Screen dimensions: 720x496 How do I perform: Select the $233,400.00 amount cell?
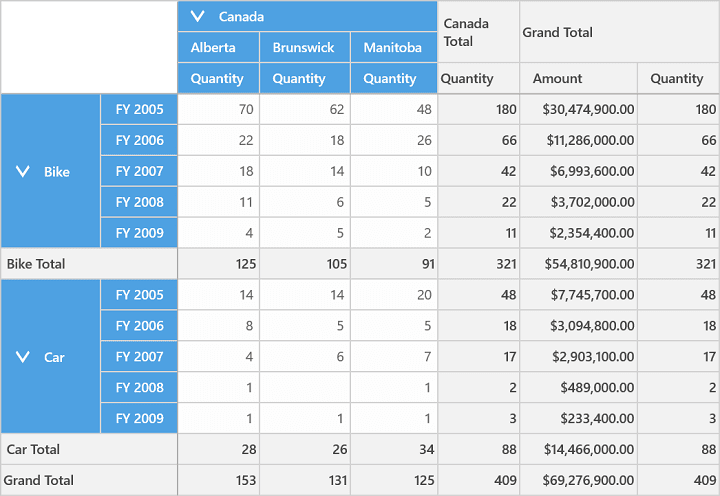click(579, 418)
